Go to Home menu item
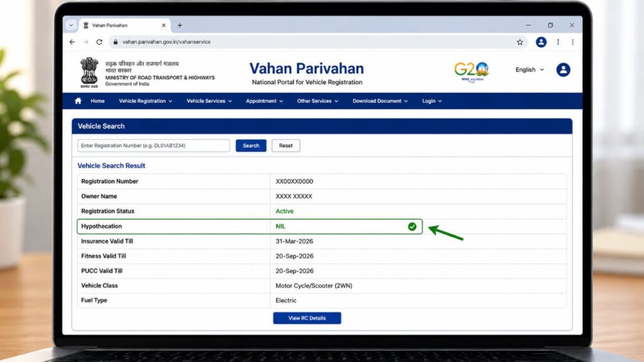The width and height of the screenshot is (644, 362). point(97,101)
